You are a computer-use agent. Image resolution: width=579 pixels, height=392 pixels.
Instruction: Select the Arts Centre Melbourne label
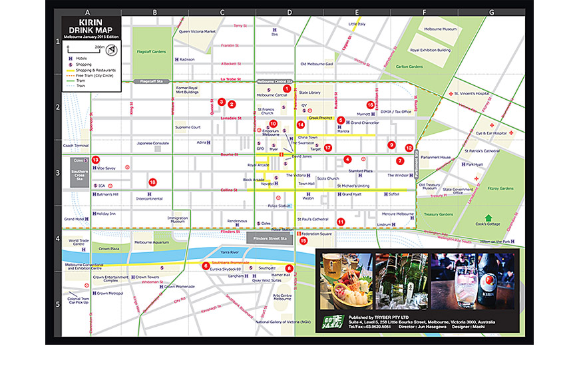(282, 297)
